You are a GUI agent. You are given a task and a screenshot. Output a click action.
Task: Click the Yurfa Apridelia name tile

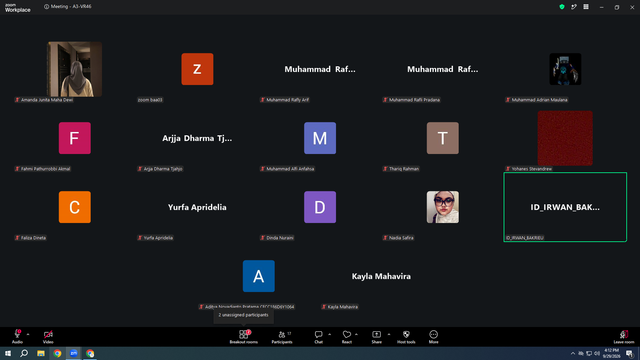tap(197, 207)
